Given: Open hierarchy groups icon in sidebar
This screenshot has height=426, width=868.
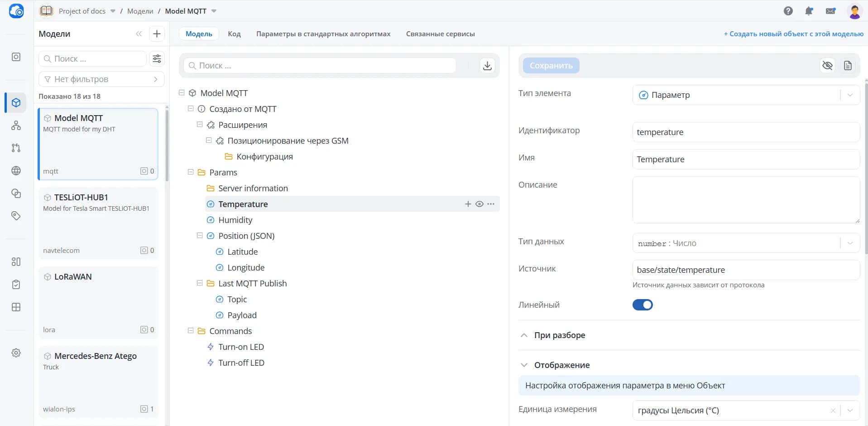Looking at the screenshot, I should (16, 125).
